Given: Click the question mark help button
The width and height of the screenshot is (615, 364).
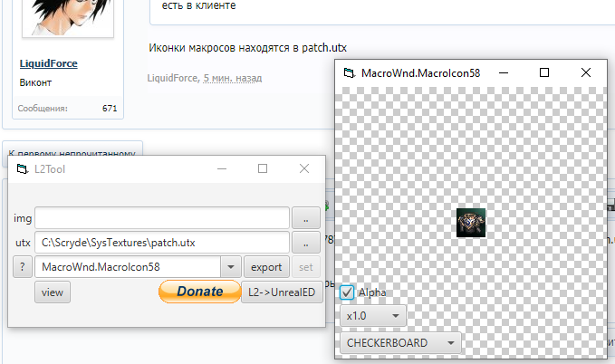Looking at the screenshot, I should pos(22,267).
